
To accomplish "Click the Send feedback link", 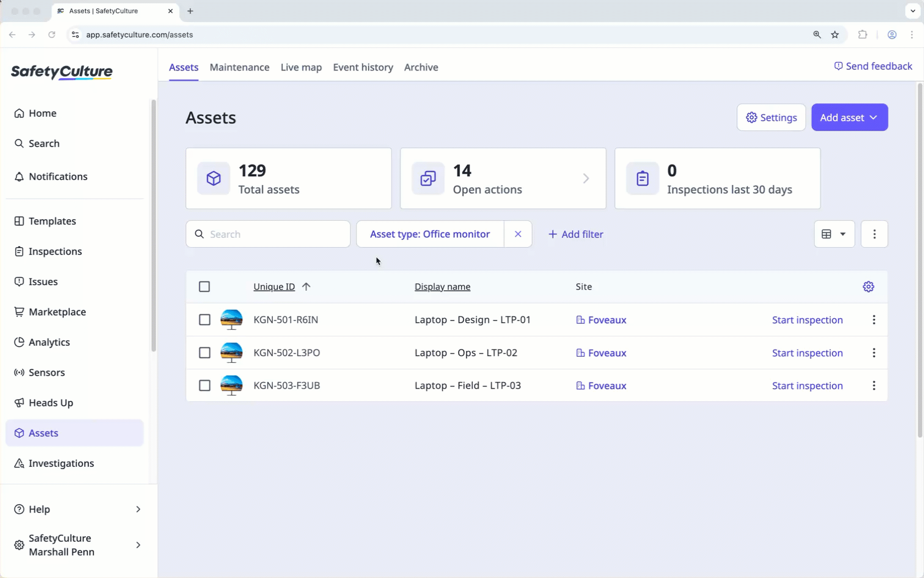I will (873, 66).
